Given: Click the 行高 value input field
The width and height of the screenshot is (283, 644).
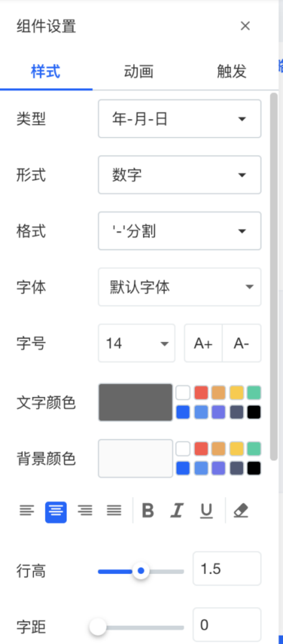Looking at the screenshot, I should (x=227, y=569).
